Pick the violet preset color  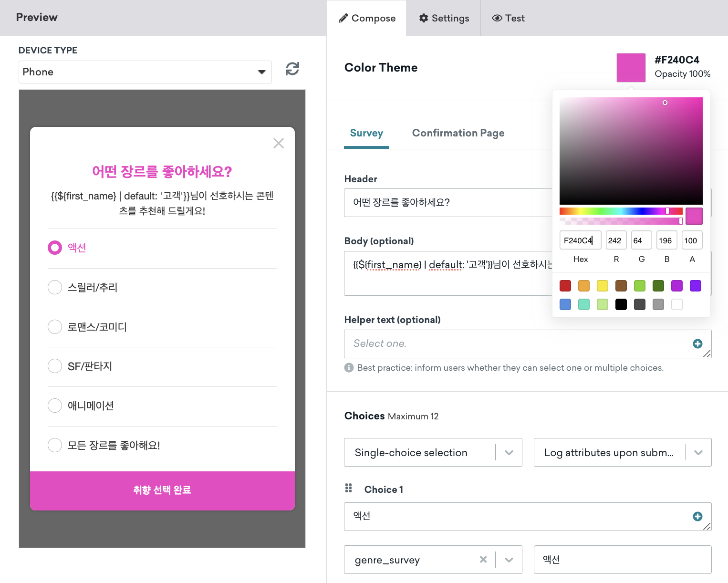tap(696, 286)
